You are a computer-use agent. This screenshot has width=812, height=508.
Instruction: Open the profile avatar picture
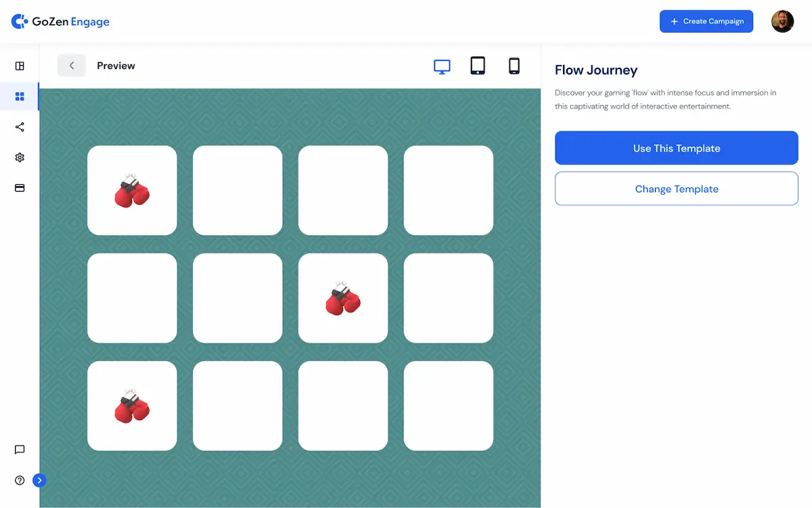[782, 21]
